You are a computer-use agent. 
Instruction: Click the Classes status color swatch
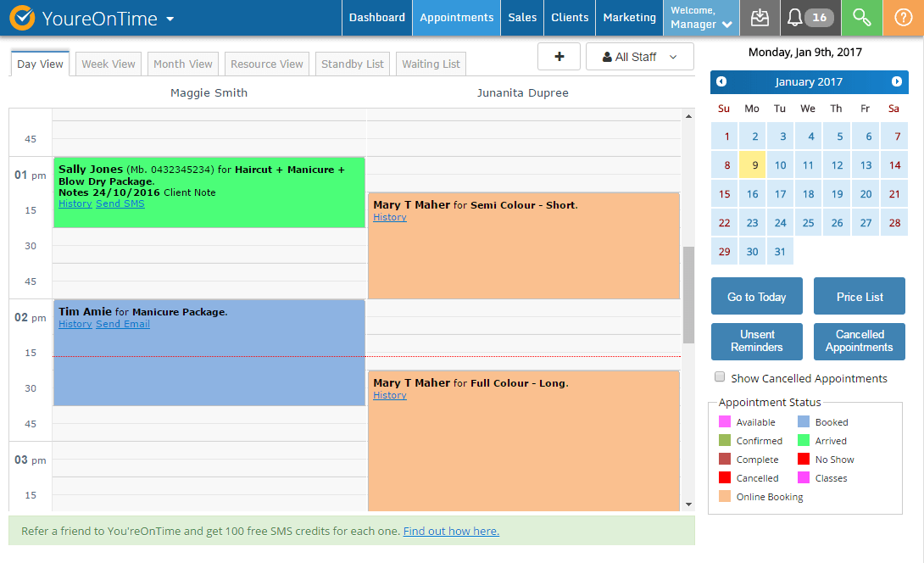click(804, 477)
